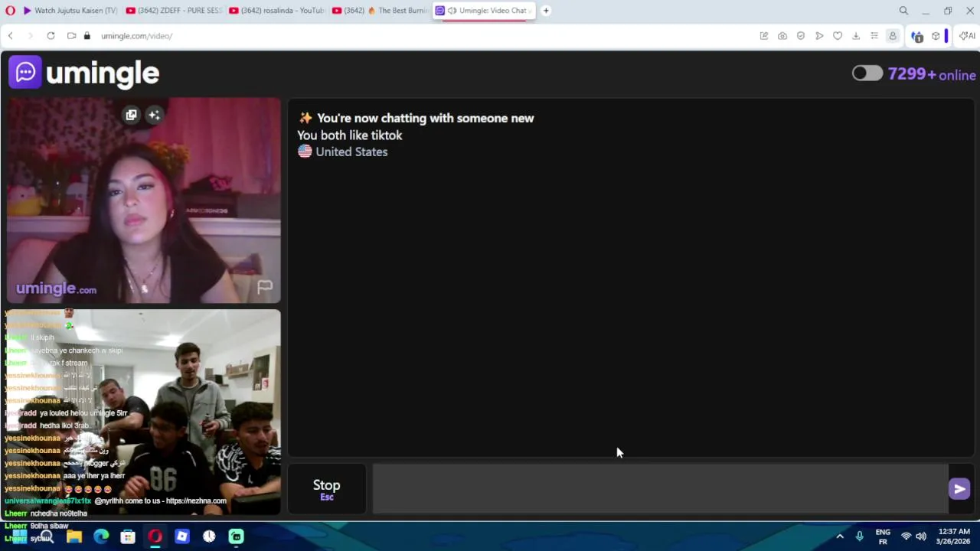Go back to the previous page
The image size is (980, 551).
click(11, 36)
